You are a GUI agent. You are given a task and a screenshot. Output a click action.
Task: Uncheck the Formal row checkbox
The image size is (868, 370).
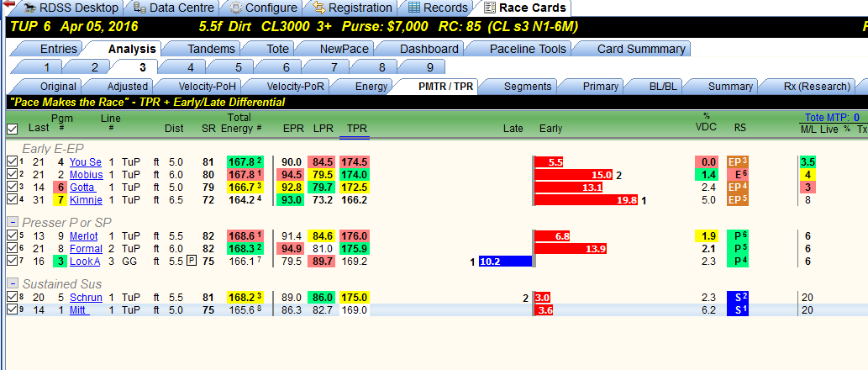[12, 249]
